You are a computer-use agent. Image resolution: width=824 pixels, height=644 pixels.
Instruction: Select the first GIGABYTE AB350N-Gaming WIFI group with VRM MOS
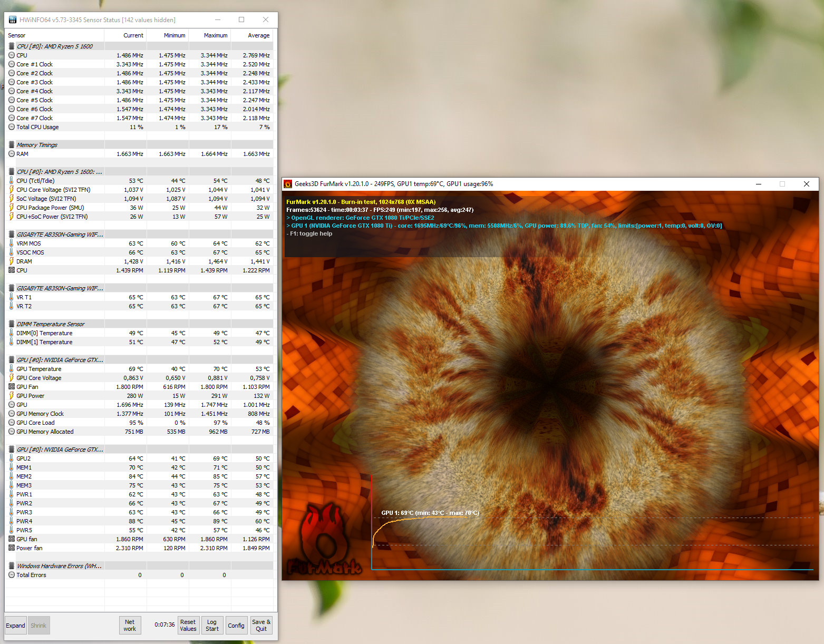pyautogui.click(x=139, y=235)
